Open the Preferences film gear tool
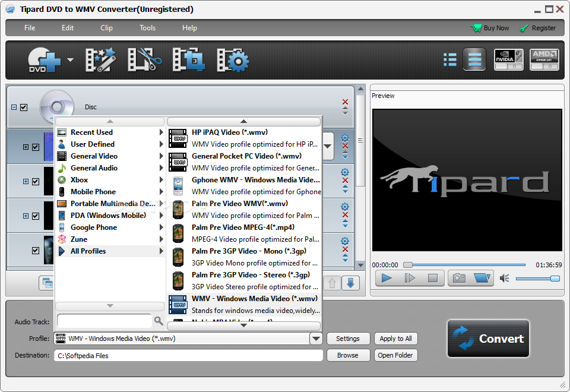The width and height of the screenshot is (570, 392). (233, 60)
